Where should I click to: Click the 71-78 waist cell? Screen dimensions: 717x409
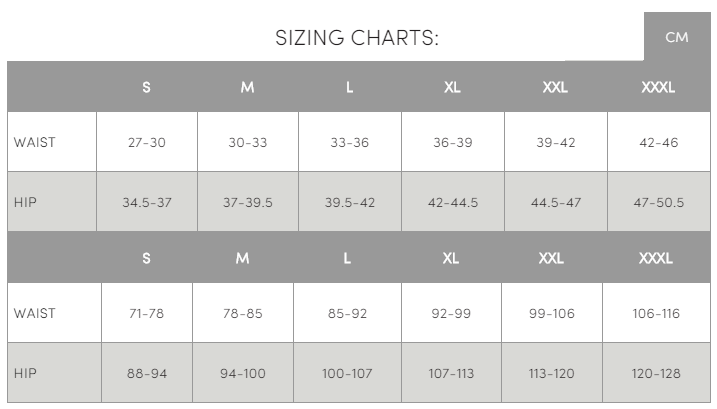tap(147, 312)
